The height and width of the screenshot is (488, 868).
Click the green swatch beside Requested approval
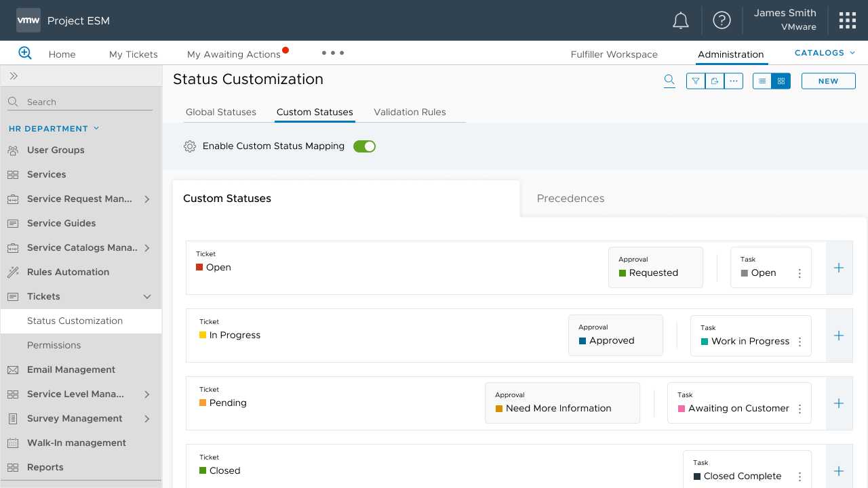coord(623,273)
